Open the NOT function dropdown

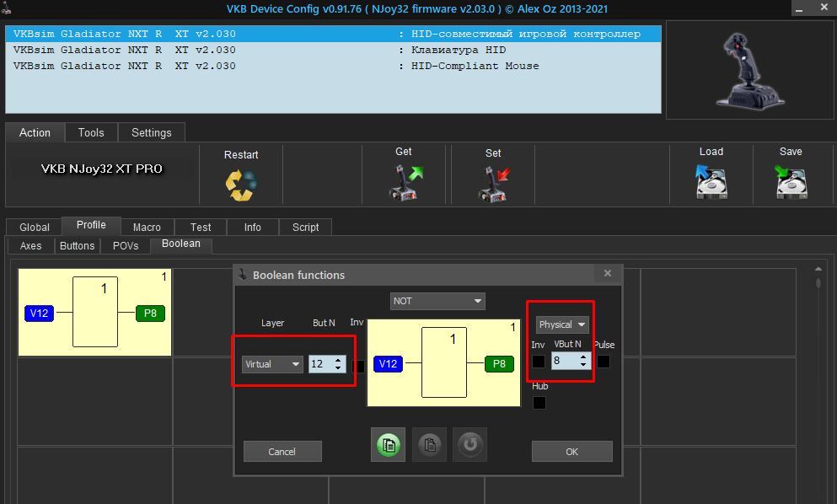tap(437, 301)
